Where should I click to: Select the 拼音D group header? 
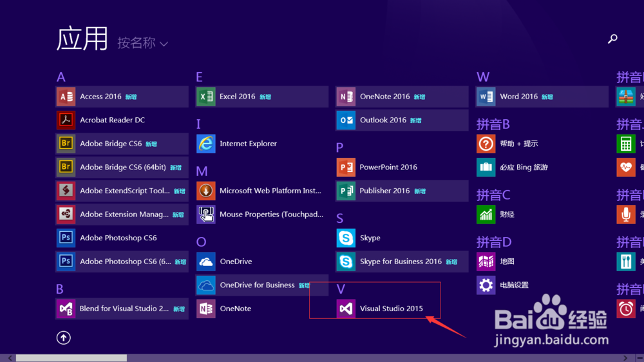(x=494, y=242)
